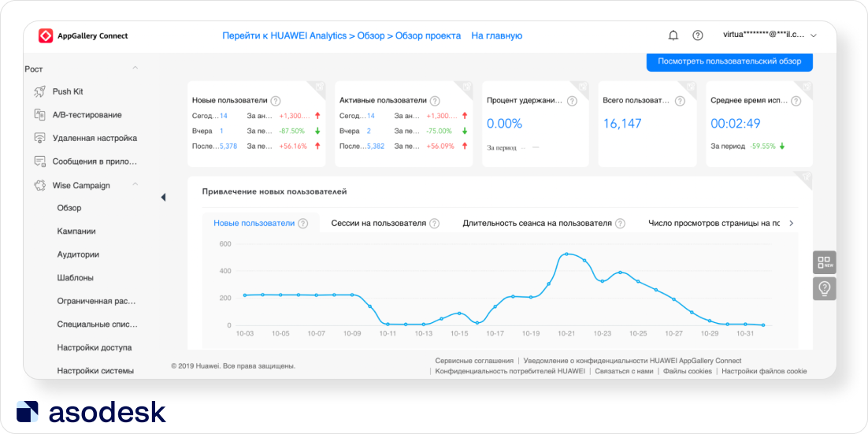Viewport: 868px width, 434px height.
Task: Click the Push Kit rocket icon
Action: coord(39,91)
